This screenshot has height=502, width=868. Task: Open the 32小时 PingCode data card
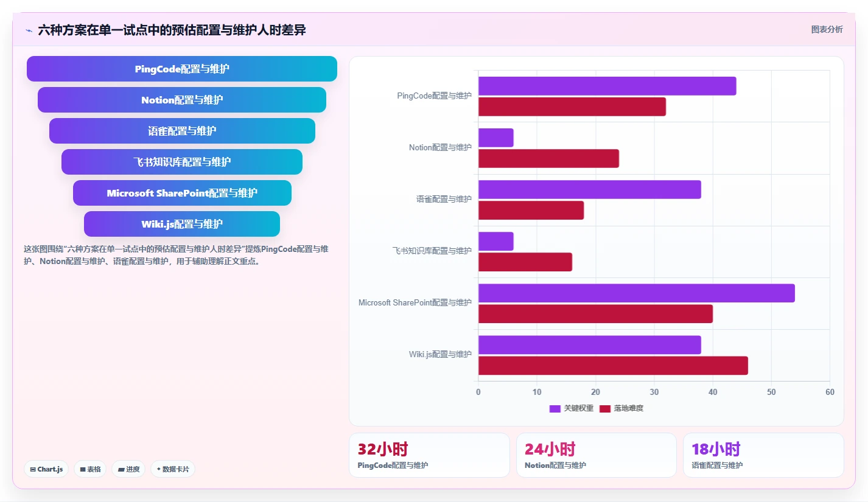(429, 455)
